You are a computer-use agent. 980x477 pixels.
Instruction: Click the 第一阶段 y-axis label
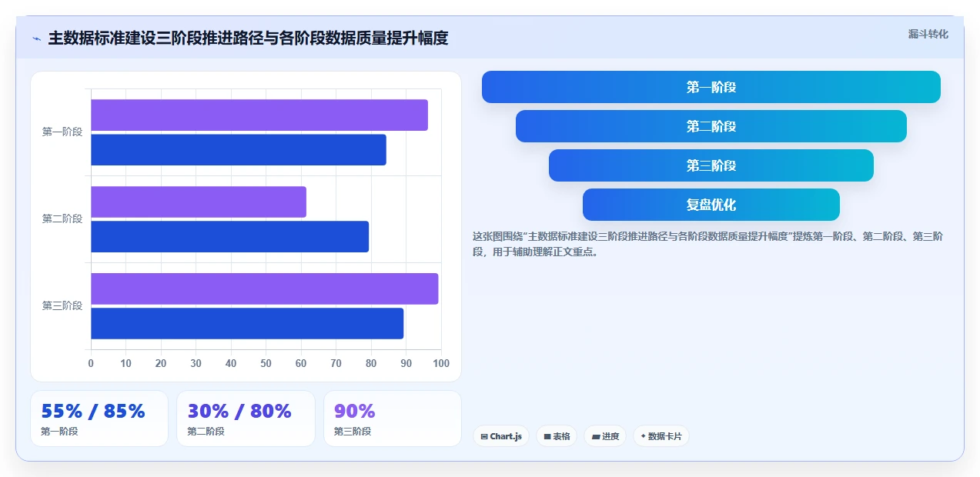[x=62, y=132]
